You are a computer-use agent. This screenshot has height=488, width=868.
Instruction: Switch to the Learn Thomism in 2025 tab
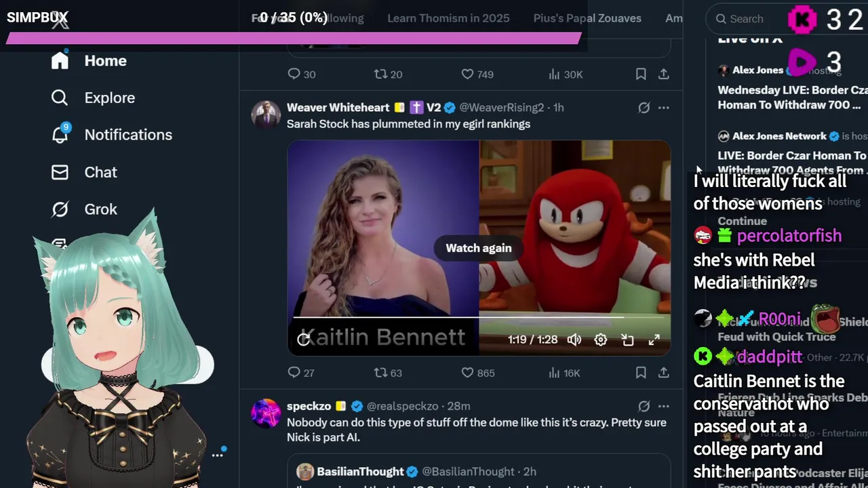pyautogui.click(x=448, y=18)
